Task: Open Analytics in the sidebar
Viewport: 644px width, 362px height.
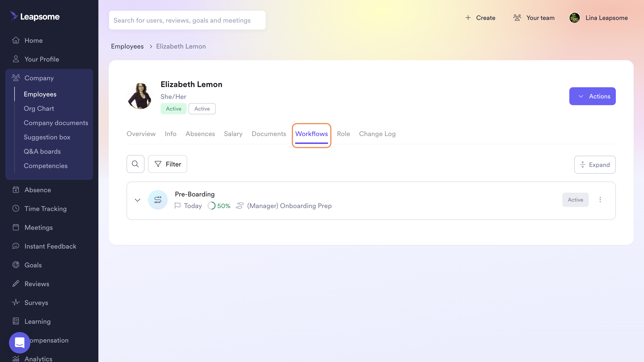Action: (x=32, y=358)
